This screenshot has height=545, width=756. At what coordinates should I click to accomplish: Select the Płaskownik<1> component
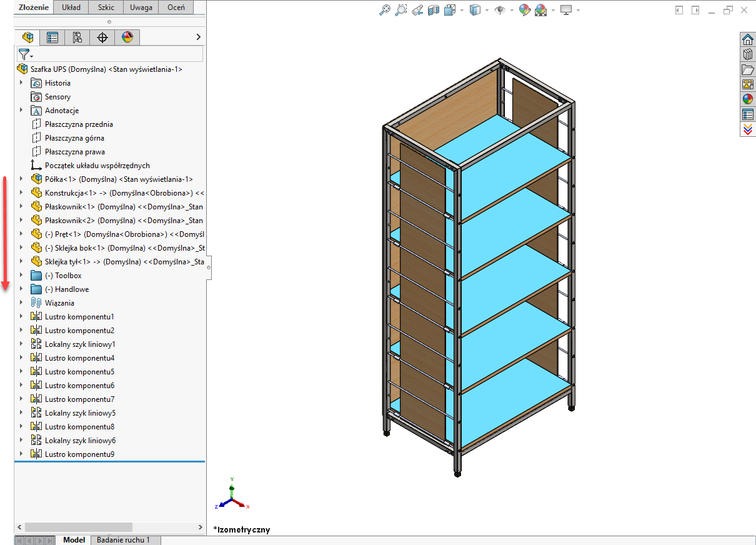pos(117,207)
